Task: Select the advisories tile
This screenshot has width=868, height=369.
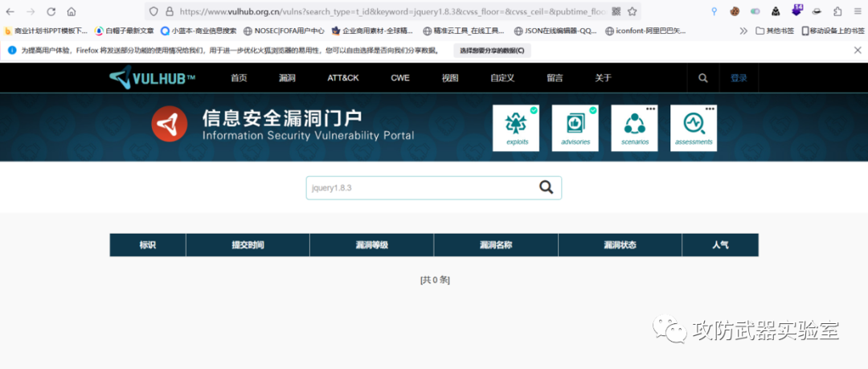Action: coord(575,128)
